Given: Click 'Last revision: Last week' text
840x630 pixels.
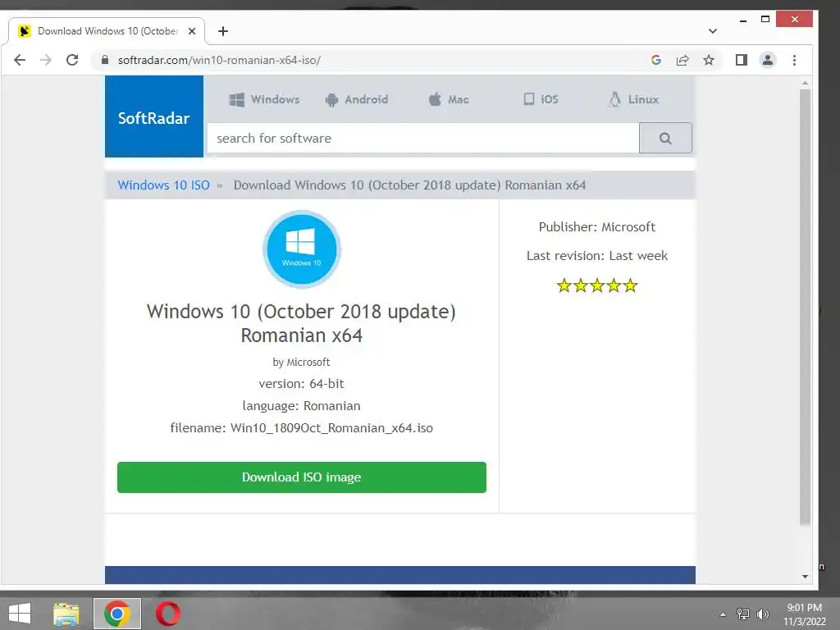Looking at the screenshot, I should pos(597,256).
